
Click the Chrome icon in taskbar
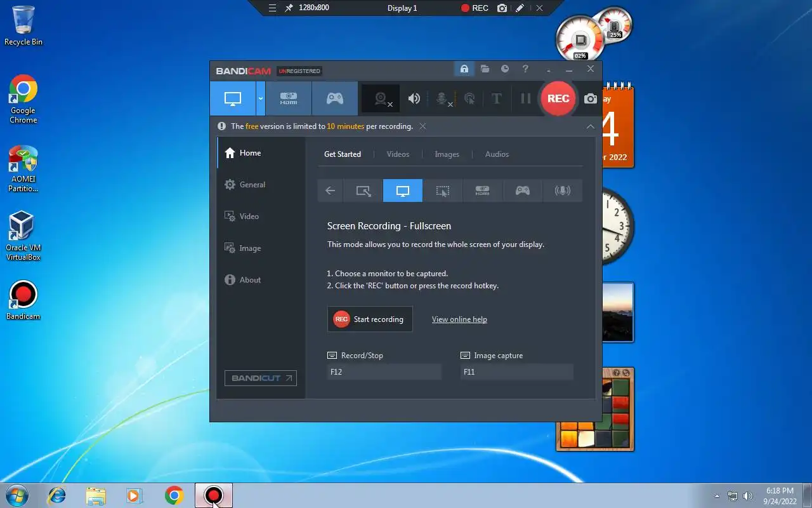point(174,495)
